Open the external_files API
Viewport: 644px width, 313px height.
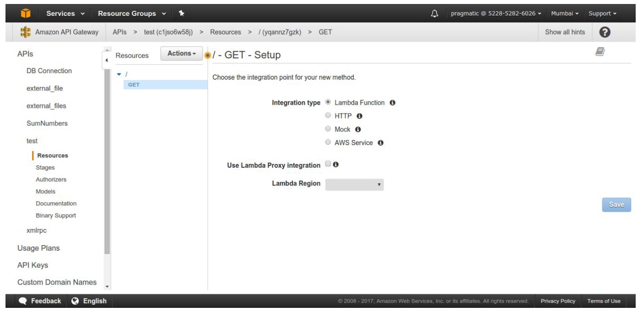(46, 106)
